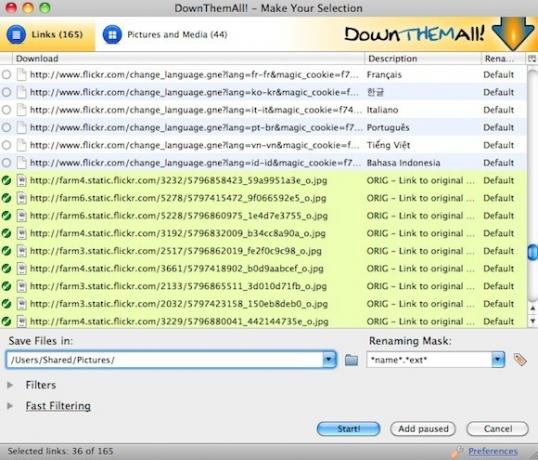Select the Italiano language link row
This screenshot has height=460, width=538.
(x=264, y=110)
